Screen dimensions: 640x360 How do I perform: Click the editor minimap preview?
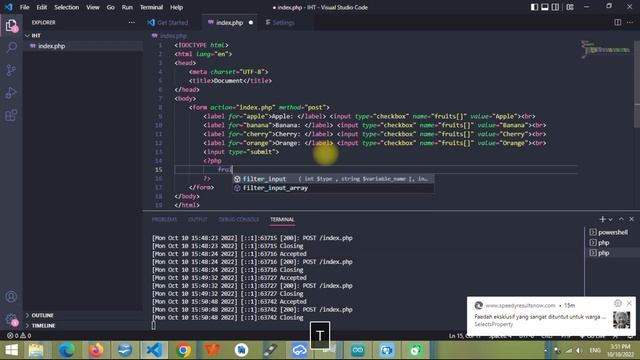point(605,49)
